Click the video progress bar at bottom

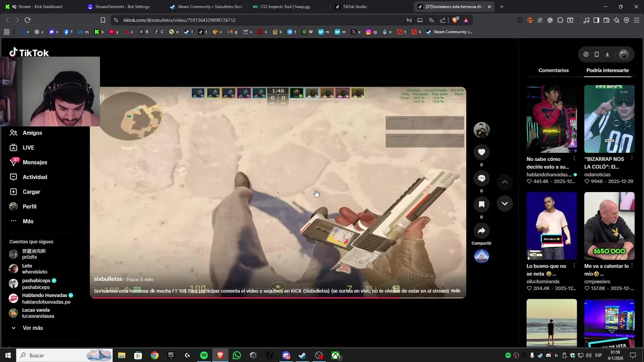tap(278, 298)
